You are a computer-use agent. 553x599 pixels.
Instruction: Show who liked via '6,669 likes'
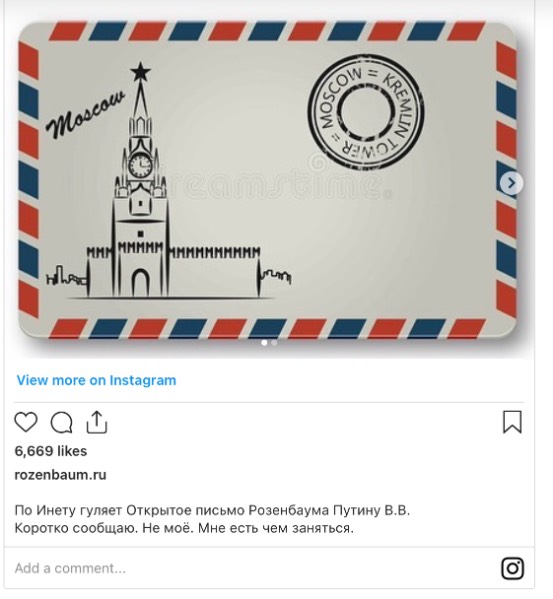(x=51, y=451)
